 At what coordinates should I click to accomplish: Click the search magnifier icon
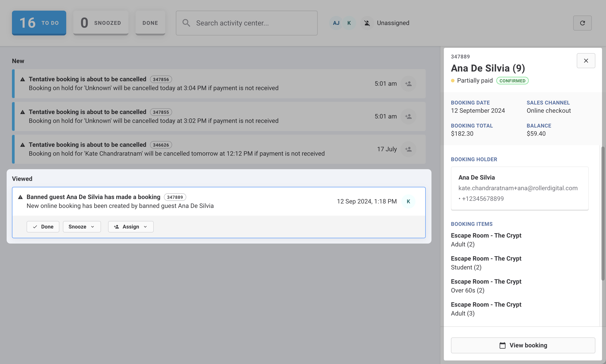click(186, 23)
